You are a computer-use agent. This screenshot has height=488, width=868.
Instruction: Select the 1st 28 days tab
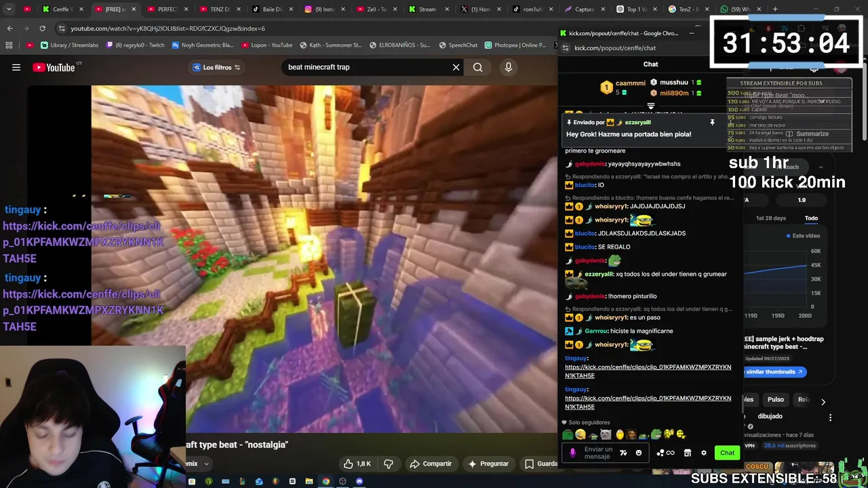pyautogui.click(x=771, y=218)
